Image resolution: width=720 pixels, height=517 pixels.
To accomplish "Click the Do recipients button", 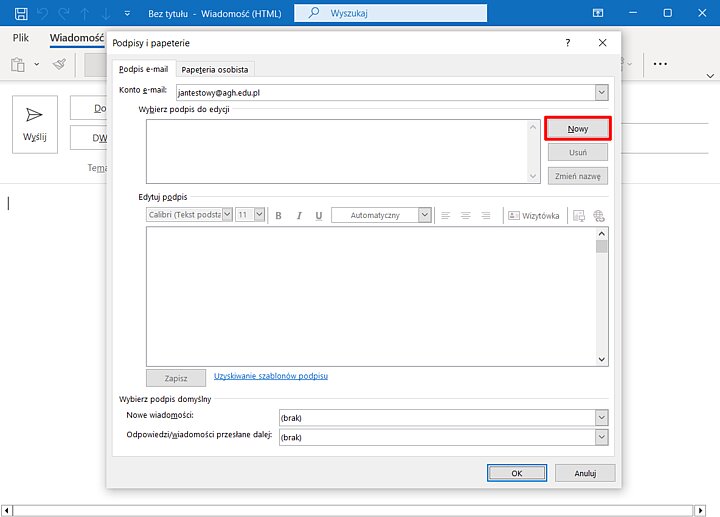I will coord(89,108).
